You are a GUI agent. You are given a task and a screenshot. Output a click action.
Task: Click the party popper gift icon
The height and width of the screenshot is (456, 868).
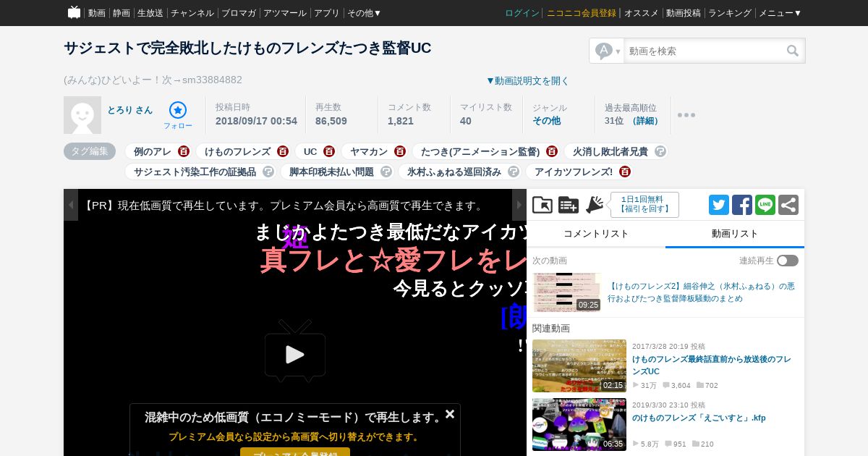click(595, 205)
